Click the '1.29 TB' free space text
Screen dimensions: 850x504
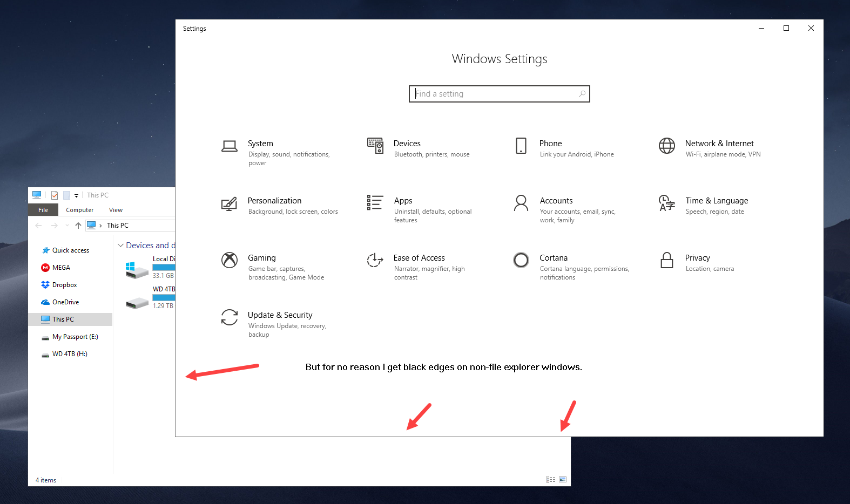pyautogui.click(x=163, y=306)
